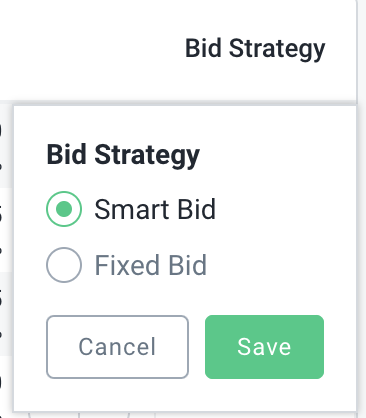Click the Bid Strategy popup heading

coord(123,155)
